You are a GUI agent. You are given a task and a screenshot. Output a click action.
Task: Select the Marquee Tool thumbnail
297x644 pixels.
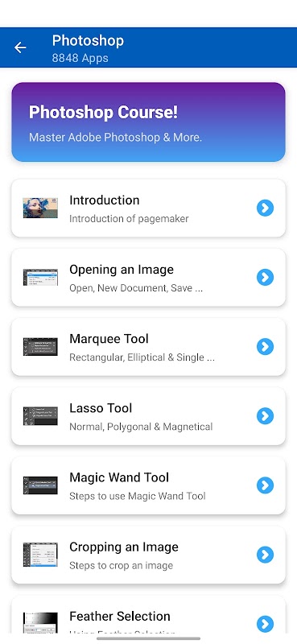[x=40, y=347]
